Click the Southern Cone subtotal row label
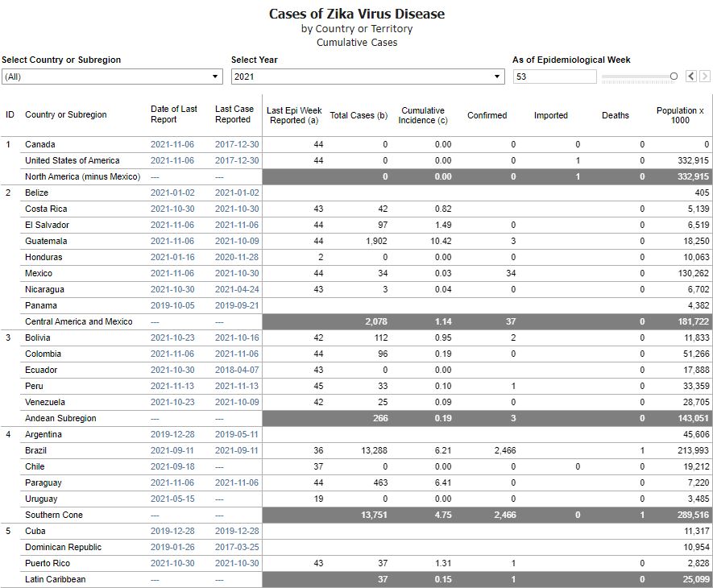This screenshot has width=713, height=588. coord(54,515)
